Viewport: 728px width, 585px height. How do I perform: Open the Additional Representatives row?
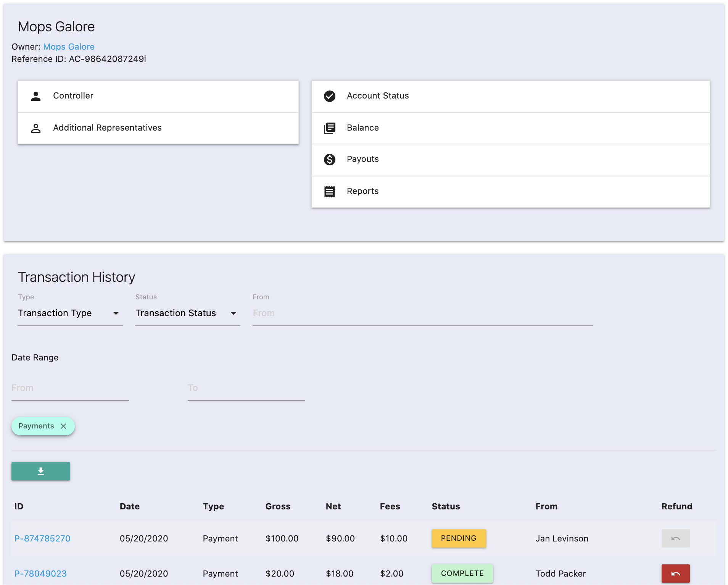tap(158, 128)
